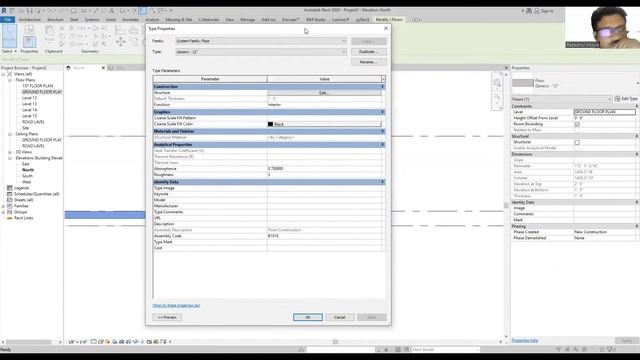This screenshot has height=360, width=640.
Task: Switch to the Annotate ribbon tab
Action: [x=130, y=20]
